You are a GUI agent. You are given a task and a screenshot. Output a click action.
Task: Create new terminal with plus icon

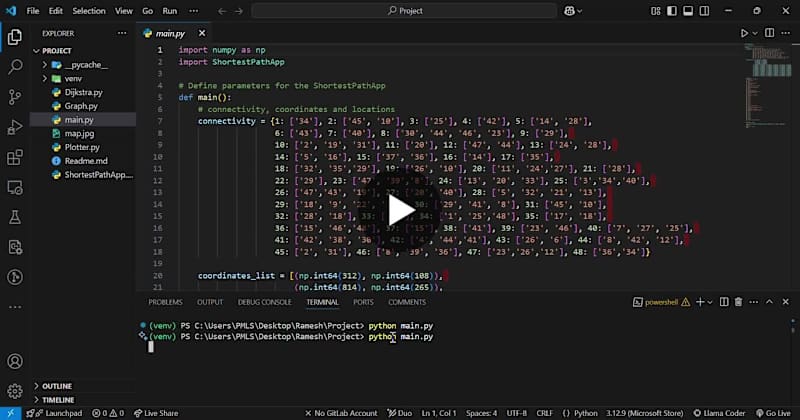coord(700,302)
